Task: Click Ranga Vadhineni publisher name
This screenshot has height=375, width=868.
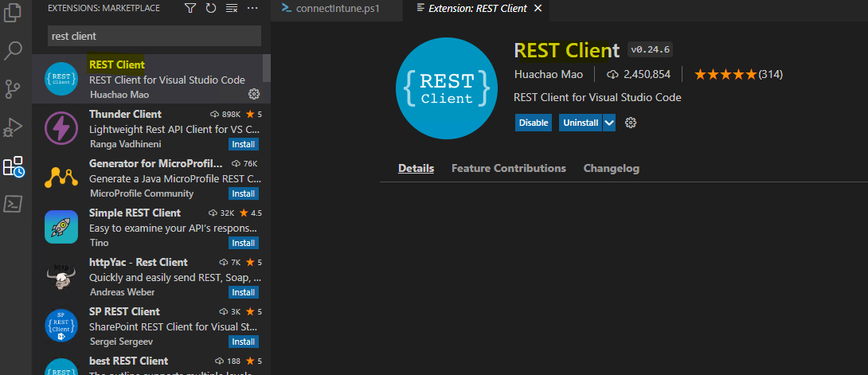Action: point(125,144)
